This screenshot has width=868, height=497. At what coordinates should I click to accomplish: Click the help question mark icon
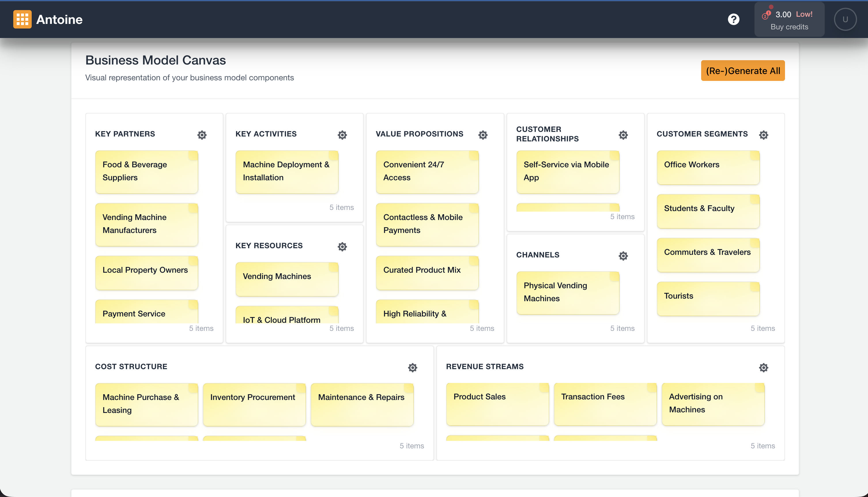coord(733,20)
